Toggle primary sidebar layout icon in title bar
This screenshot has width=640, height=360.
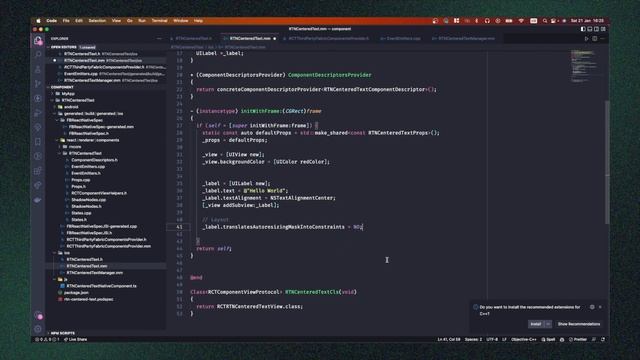(583, 29)
